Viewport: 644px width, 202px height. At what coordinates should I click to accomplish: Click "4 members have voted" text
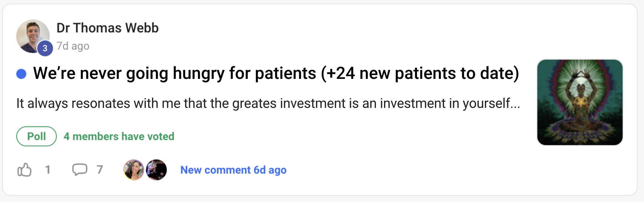(119, 137)
